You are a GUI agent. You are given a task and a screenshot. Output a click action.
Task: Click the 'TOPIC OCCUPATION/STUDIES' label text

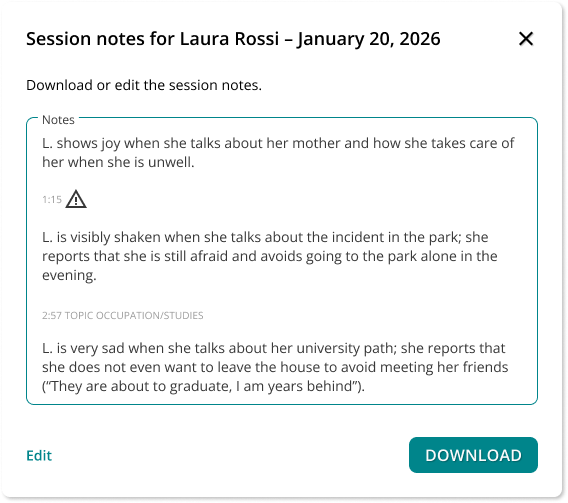coord(134,315)
